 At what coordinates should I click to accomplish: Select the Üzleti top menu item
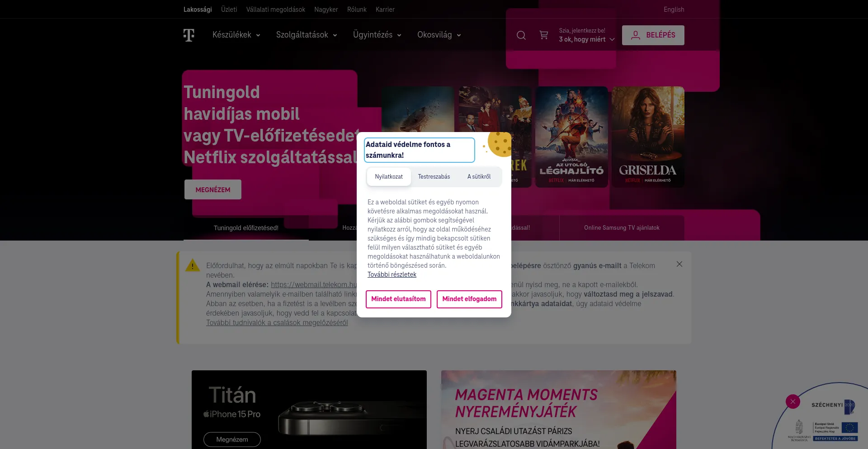tap(229, 9)
